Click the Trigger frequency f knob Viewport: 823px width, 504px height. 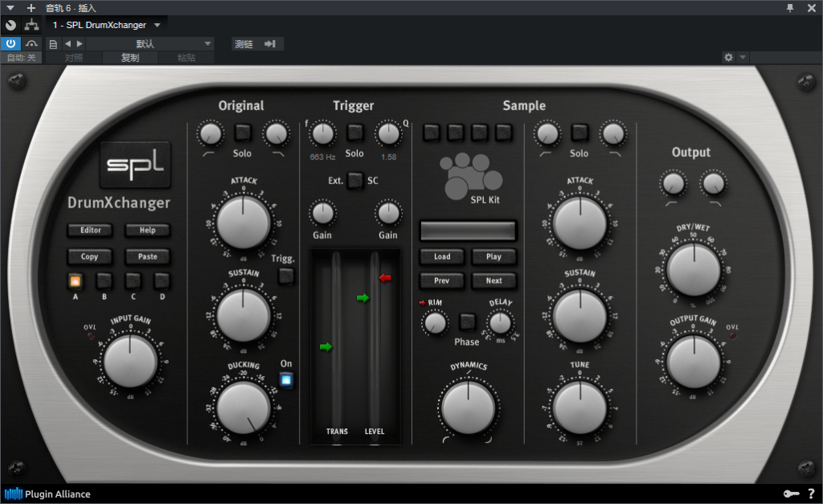tap(323, 134)
